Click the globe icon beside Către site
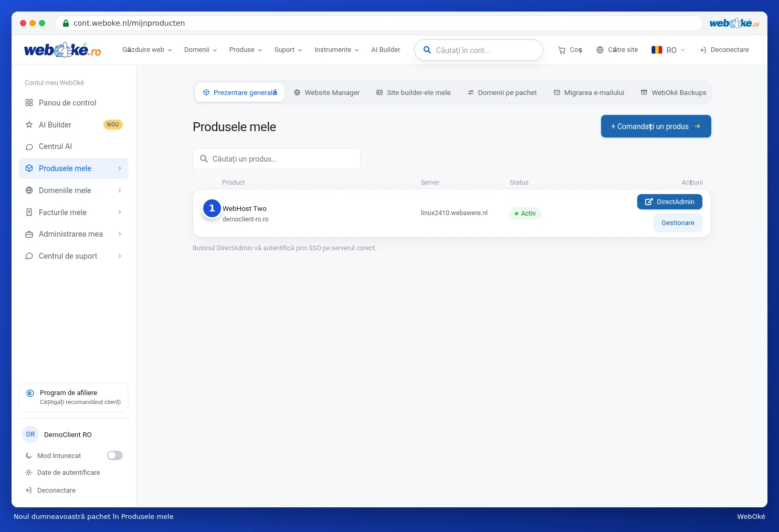The height and width of the screenshot is (532, 779). point(600,50)
